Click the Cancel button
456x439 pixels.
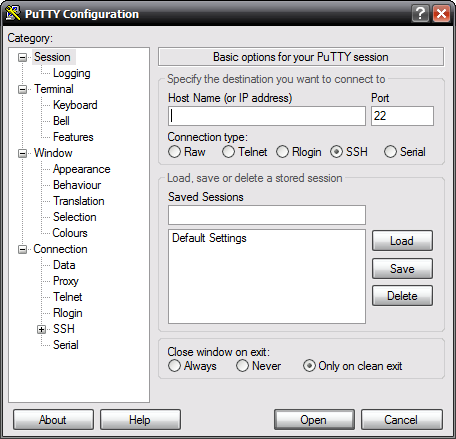tap(402, 420)
